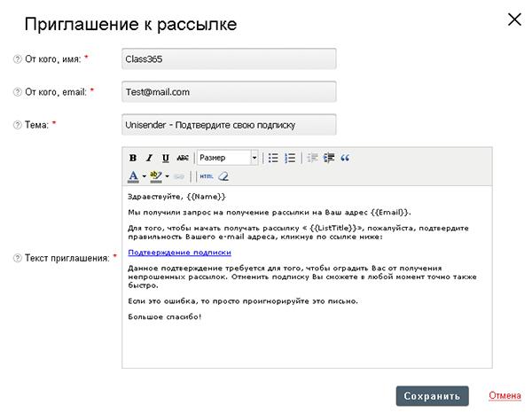Open the Подтверждение подписки link
Image resolution: width=532 pixels, height=413 pixels.
[x=179, y=253]
